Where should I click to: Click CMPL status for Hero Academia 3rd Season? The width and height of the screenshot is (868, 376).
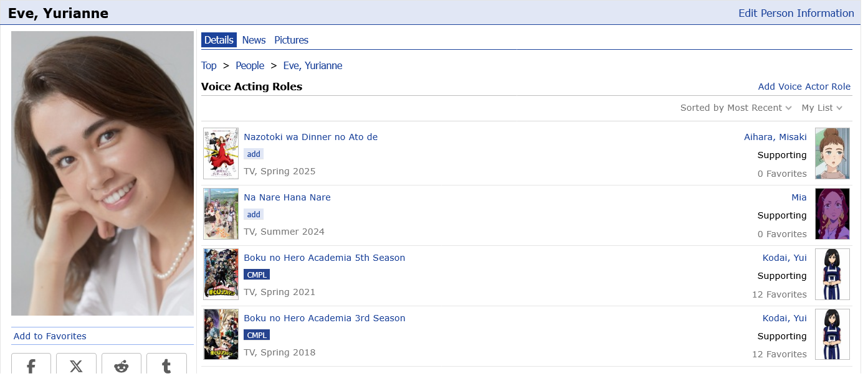tap(257, 335)
